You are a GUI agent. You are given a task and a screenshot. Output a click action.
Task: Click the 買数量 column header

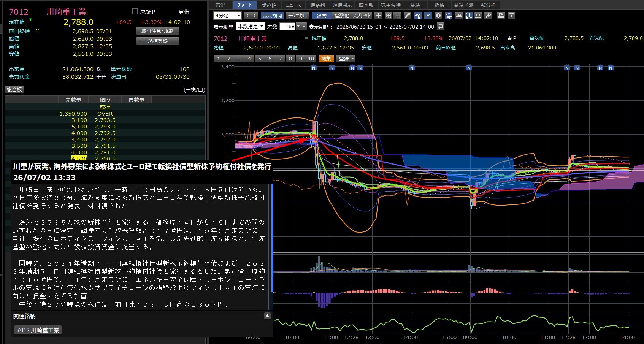pos(136,100)
